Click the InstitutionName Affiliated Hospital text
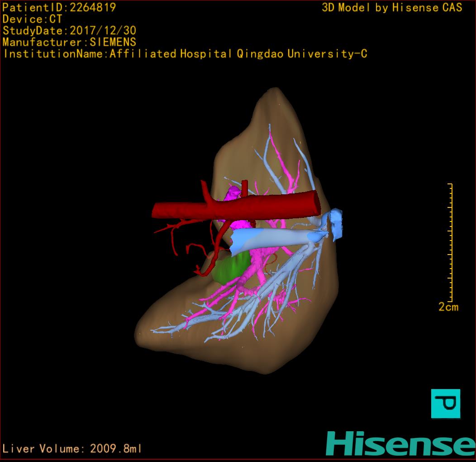The height and width of the screenshot is (462, 476). (185, 54)
